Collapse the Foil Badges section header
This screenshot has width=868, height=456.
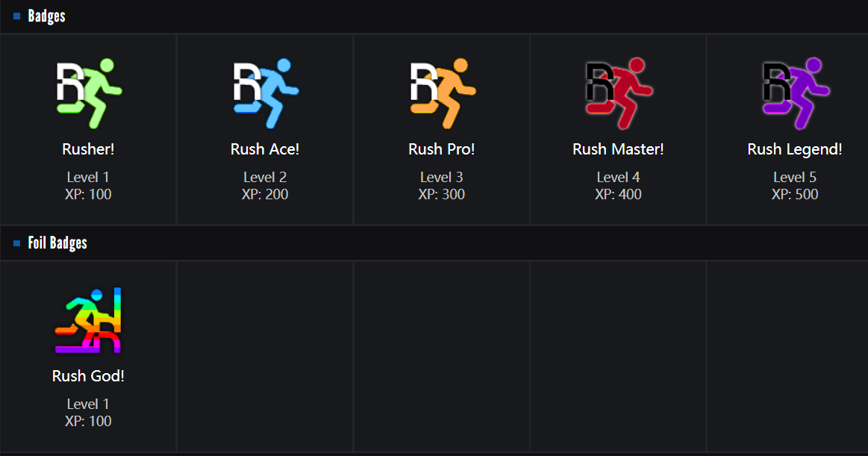57,243
